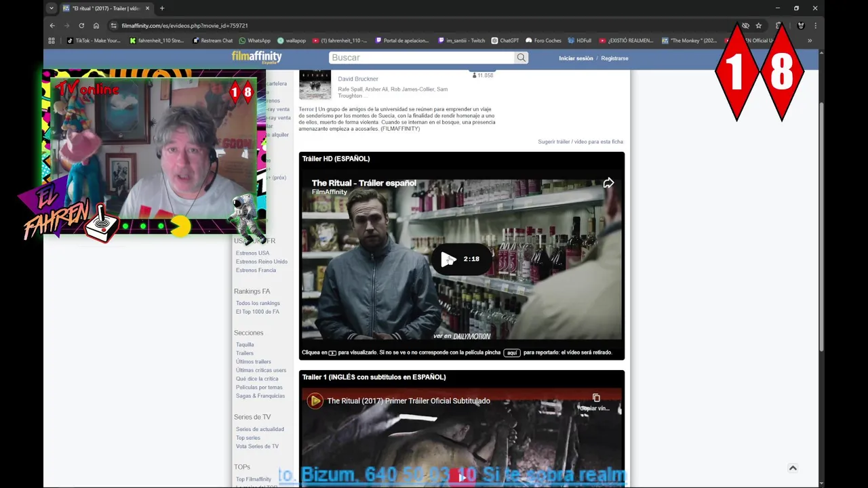Click the channel logo on subtitled trailer
868x488 pixels.
[x=315, y=401]
